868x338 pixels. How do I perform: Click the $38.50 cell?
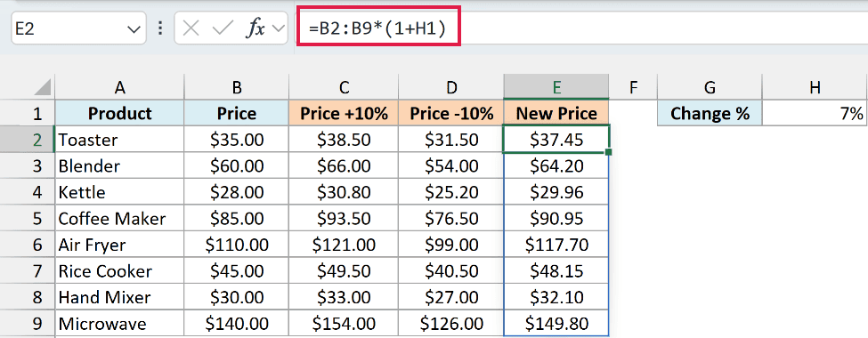[344, 140]
